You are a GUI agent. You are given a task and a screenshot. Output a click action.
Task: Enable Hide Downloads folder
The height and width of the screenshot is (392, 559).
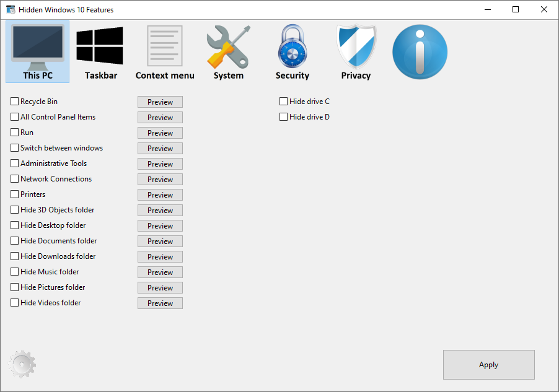[15, 256]
